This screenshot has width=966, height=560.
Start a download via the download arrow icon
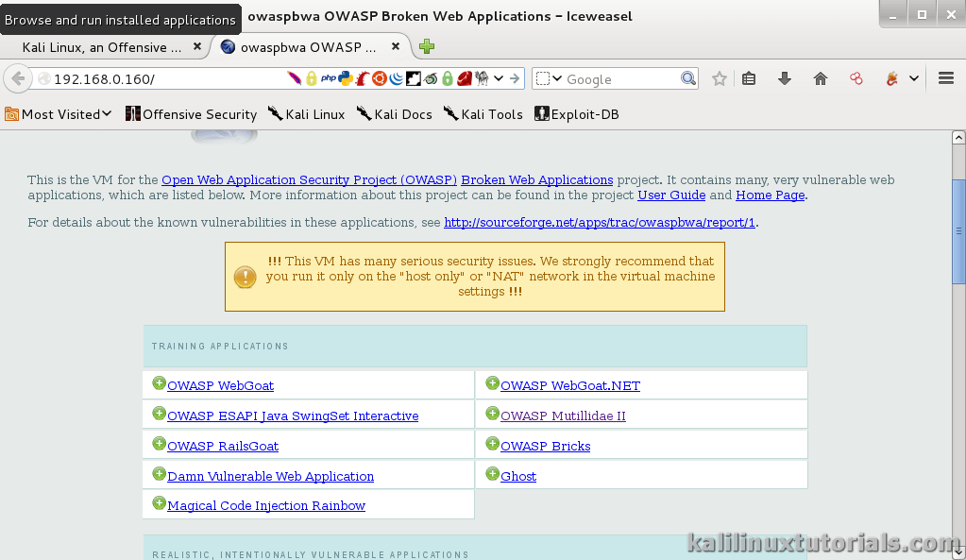pyautogui.click(x=784, y=78)
